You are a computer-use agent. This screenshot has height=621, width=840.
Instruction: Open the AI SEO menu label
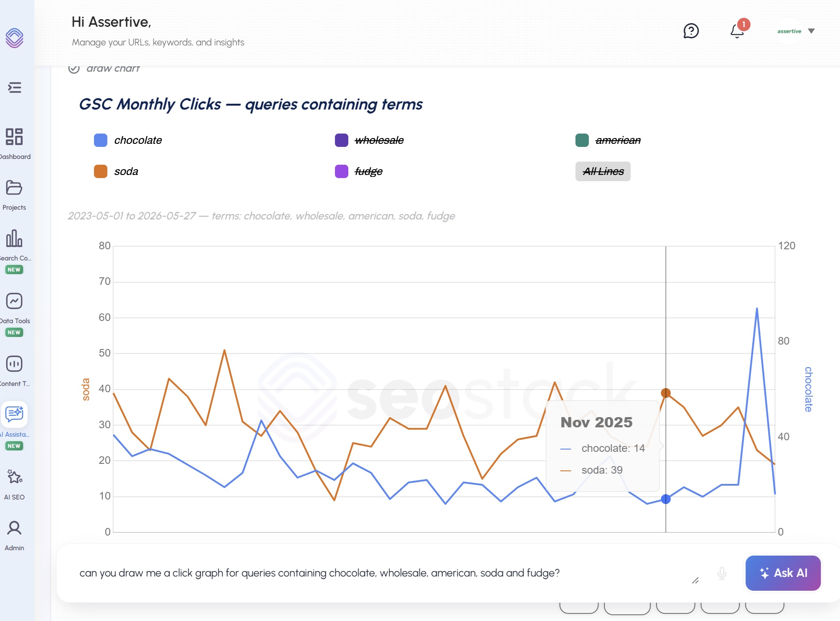(14, 497)
